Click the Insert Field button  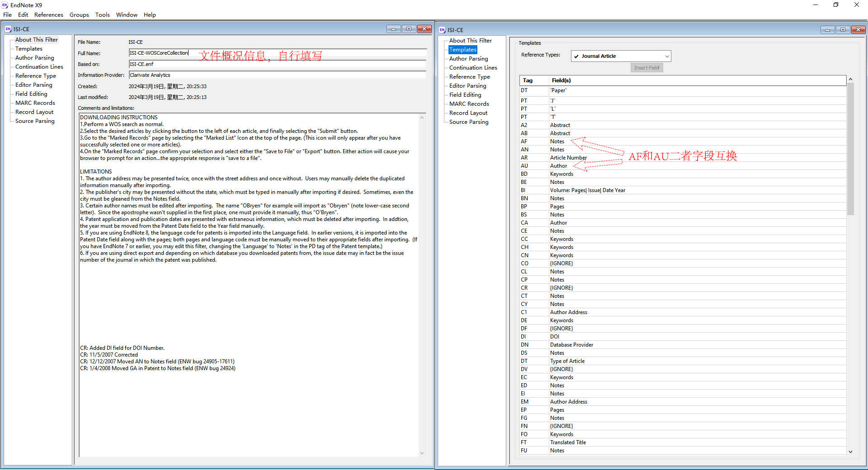(x=646, y=68)
